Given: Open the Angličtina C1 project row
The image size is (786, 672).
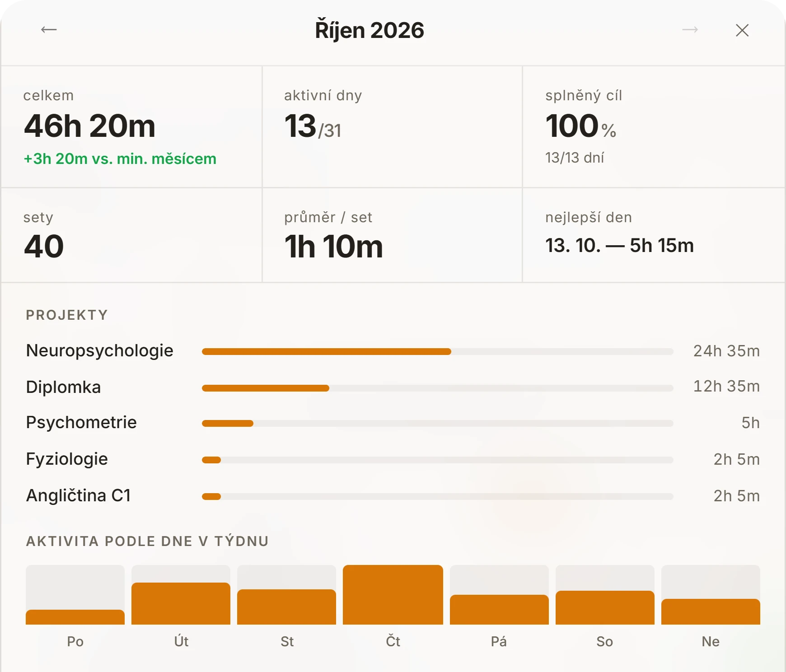Looking at the screenshot, I should click(x=393, y=496).
